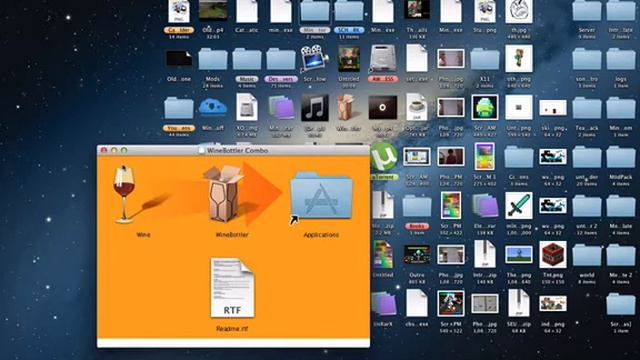The width and height of the screenshot is (640, 360).
Task: Select the Java jar file with coffee cup
Action: pyautogui.click(x=417, y=108)
